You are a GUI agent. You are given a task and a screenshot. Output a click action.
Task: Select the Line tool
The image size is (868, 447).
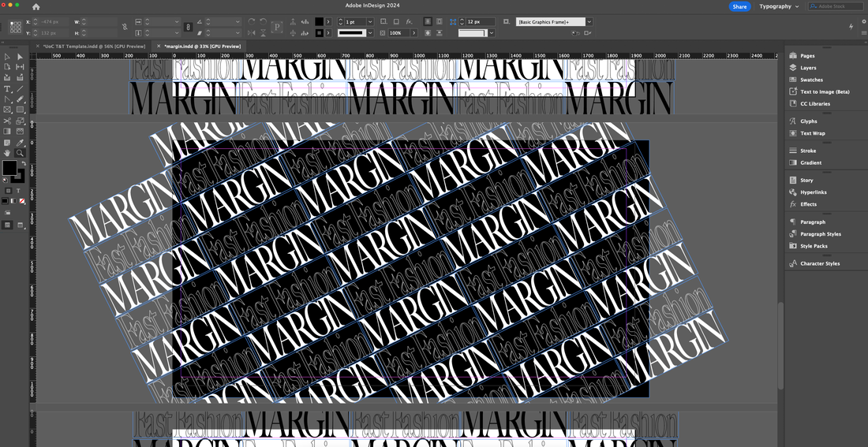[x=20, y=88]
